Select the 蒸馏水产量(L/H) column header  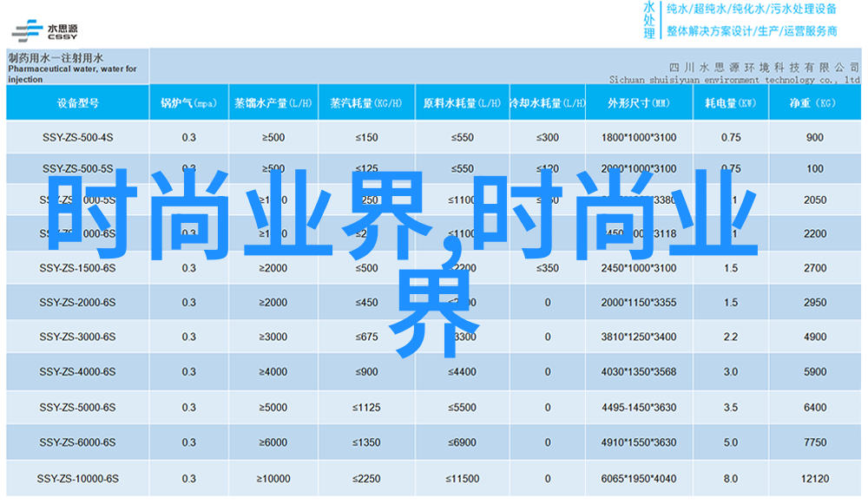(x=273, y=102)
